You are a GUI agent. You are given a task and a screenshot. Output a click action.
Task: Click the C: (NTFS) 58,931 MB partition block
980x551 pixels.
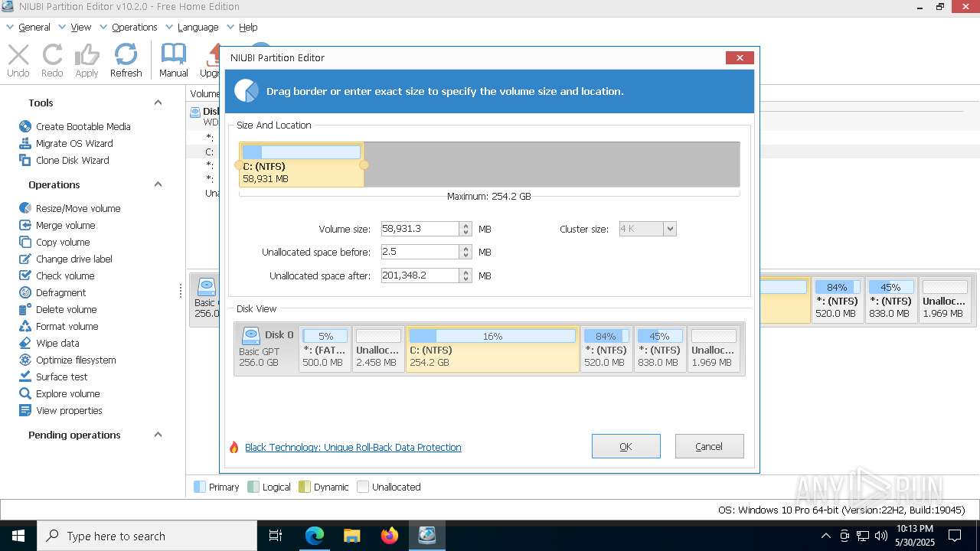pyautogui.click(x=302, y=165)
